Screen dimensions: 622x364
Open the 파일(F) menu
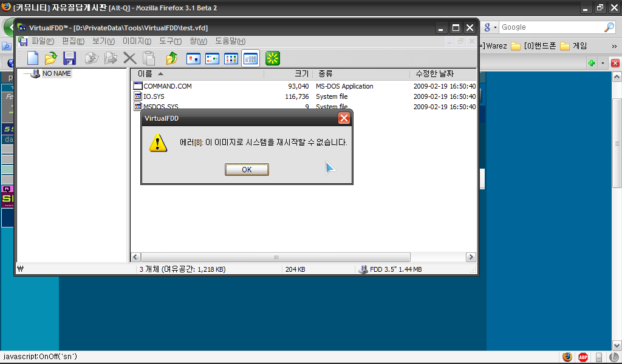point(43,41)
